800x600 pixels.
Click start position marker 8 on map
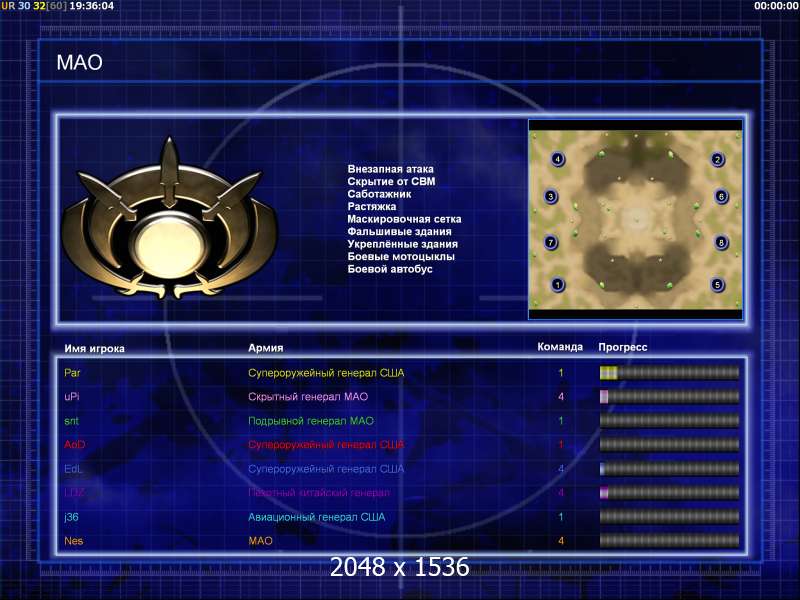(x=721, y=242)
